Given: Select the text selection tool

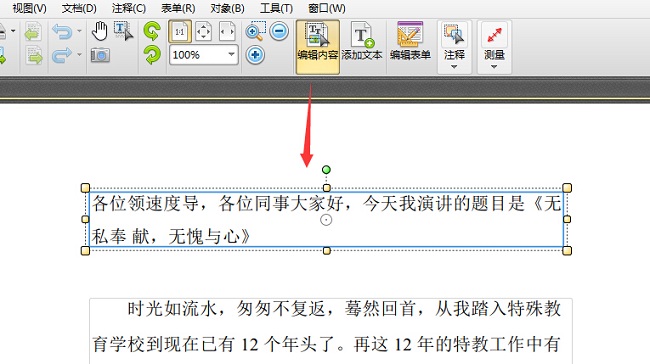Looking at the screenshot, I should (124, 31).
